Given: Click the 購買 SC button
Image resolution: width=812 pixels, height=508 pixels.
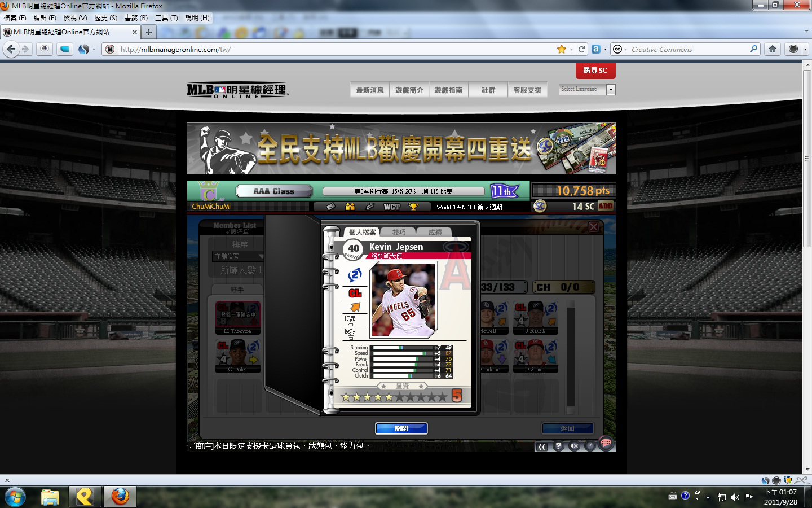Looking at the screenshot, I should point(595,71).
